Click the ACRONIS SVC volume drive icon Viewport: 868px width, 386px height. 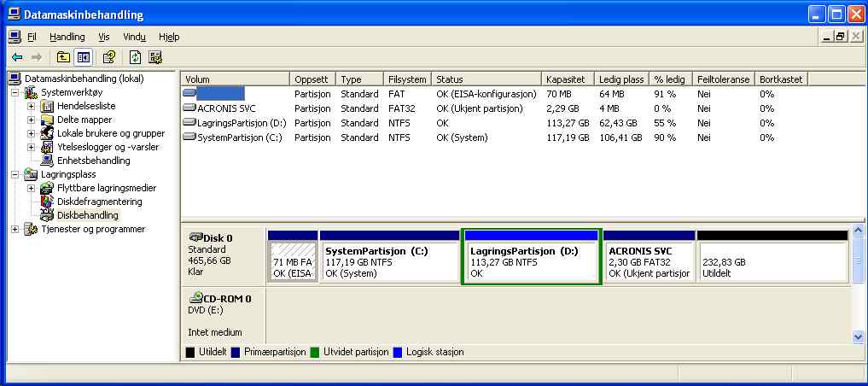(x=189, y=108)
